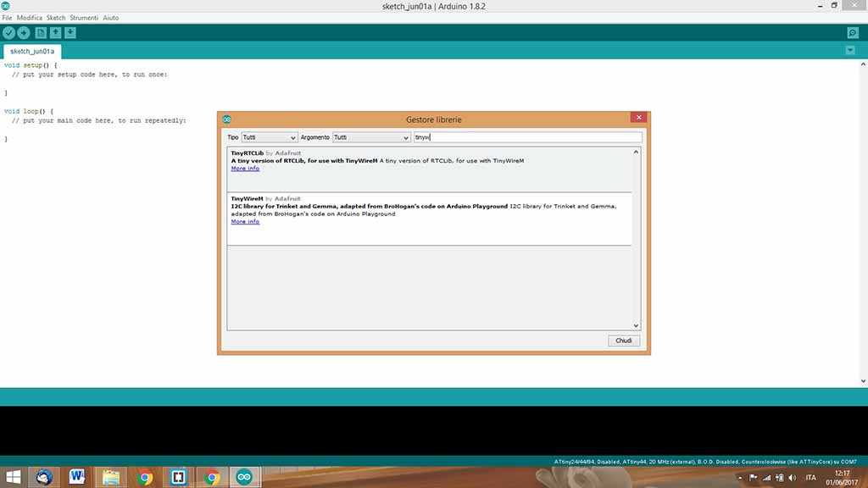Click the network signal tray icon
This screenshot has width=868, height=488.
click(766, 478)
